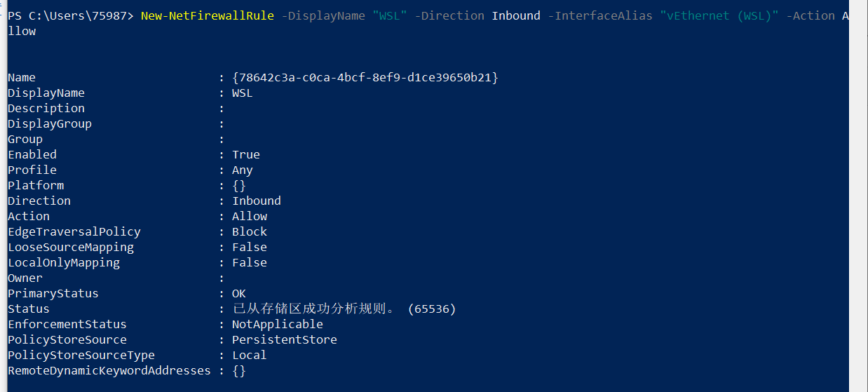Click the LooseSourceMapping value False
The image size is (868, 392).
[x=250, y=248]
